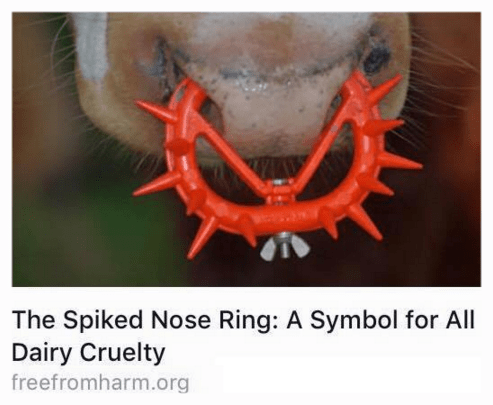Viewport: 493px width, 405px height.
Task: Click the 'Dairy Cruelty' headline line
Action: (88, 353)
